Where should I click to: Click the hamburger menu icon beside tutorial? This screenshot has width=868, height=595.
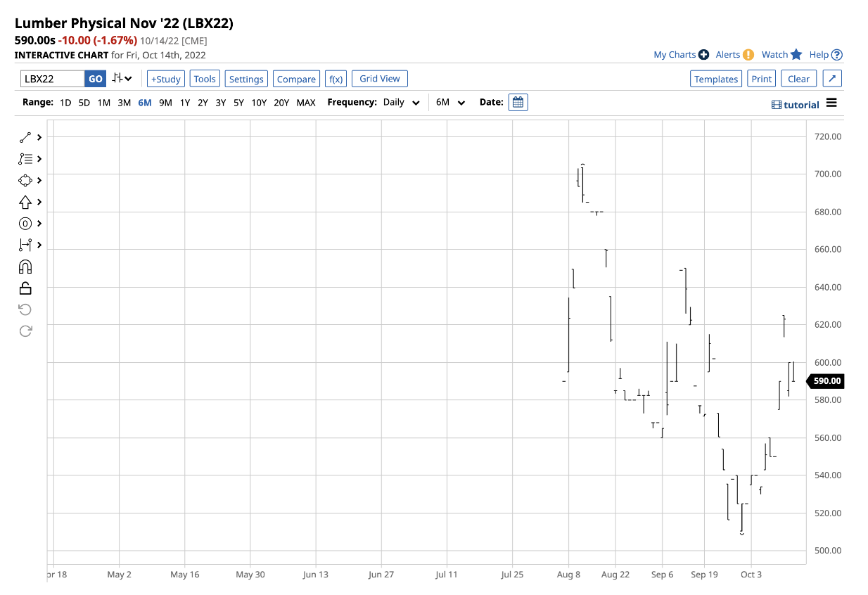(x=831, y=103)
